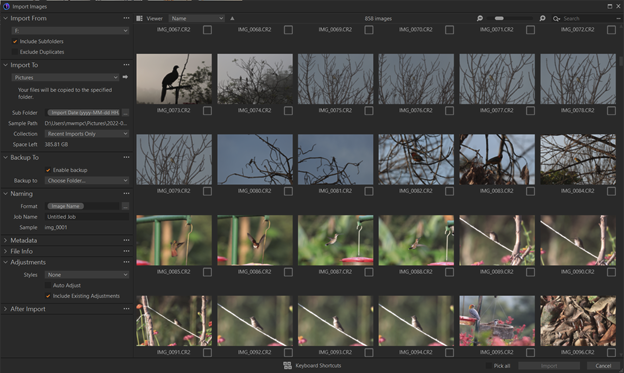Click zoom out thumbnails magnifier icon
Viewport: 624px width, 373px height.
point(480,18)
